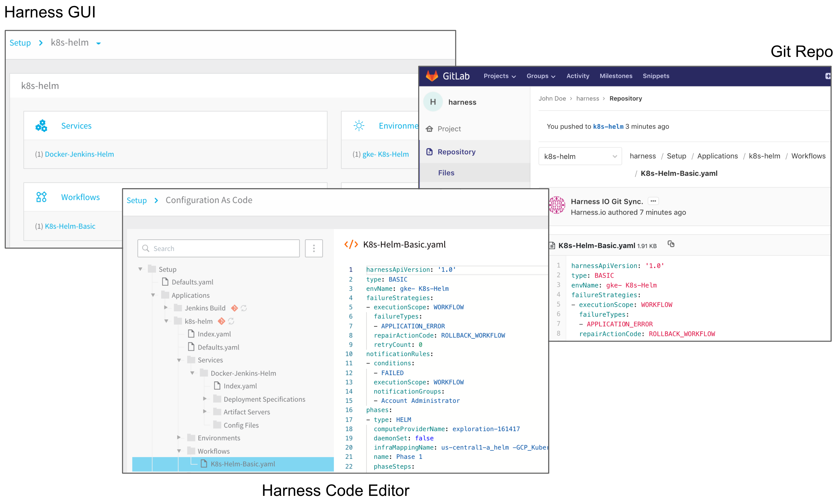Click the Workflows nodes icon
This screenshot has width=836, height=504.
[x=41, y=197]
